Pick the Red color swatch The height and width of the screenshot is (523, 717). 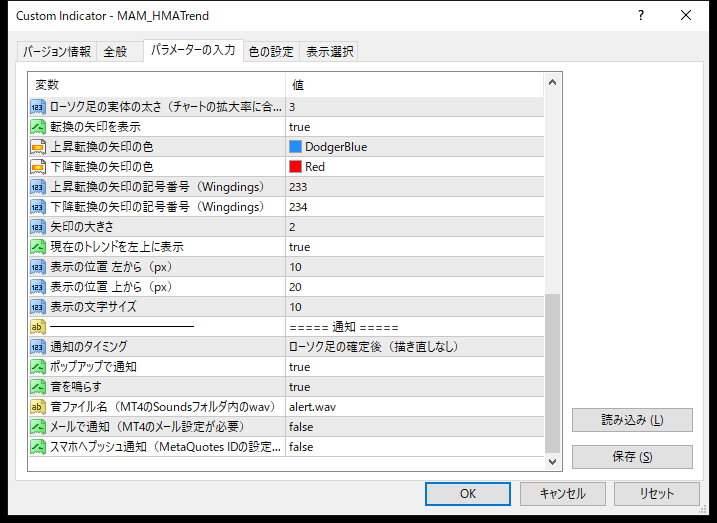point(295,167)
